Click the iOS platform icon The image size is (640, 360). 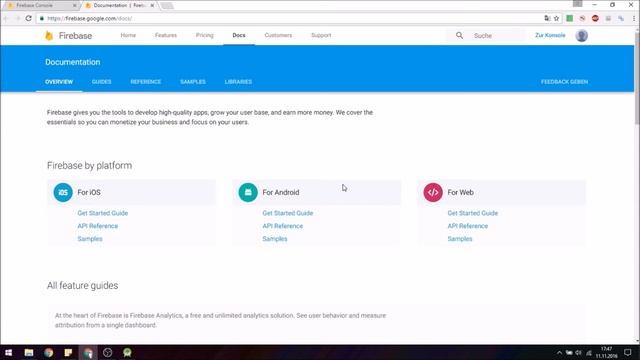[x=63, y=192]
